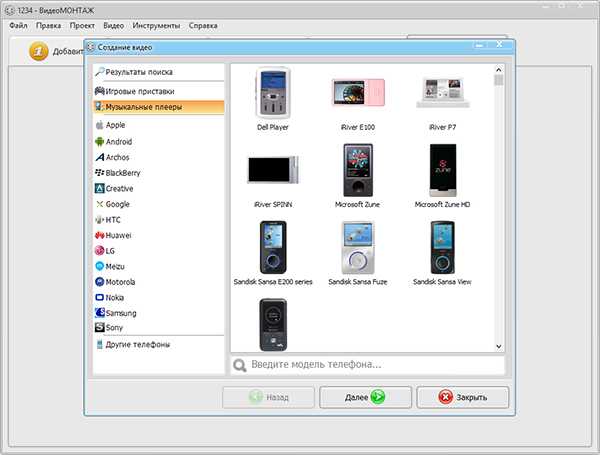Viewport: 600px width, 455px height.
Task: Select Motorola brand label
Action: click(121, 282)
